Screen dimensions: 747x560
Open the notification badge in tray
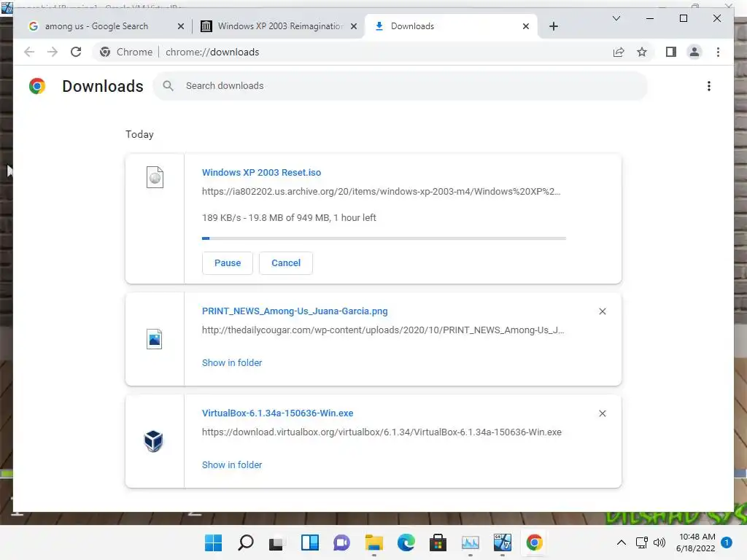727,542
